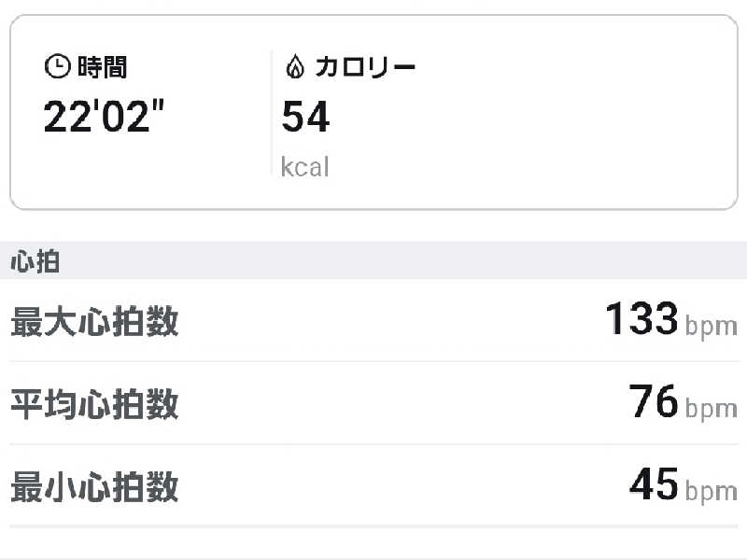Click the kcal unit label

click(x=305, y=168)
